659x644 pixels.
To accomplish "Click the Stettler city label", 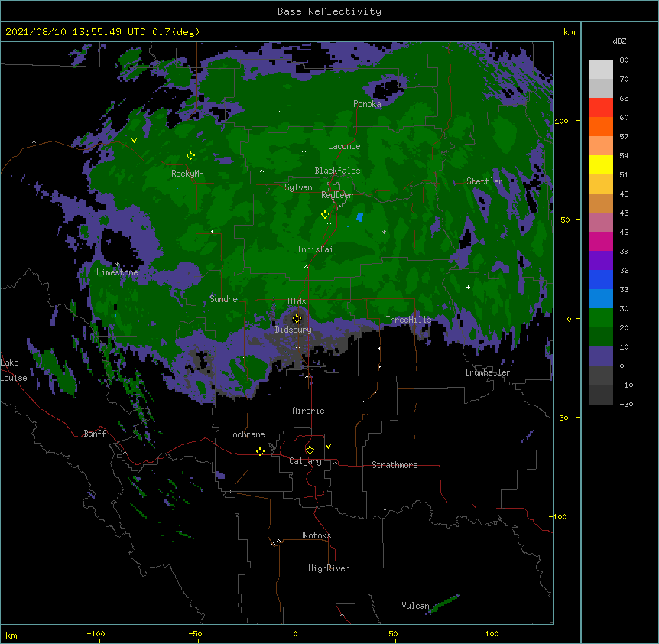I will (x=485, y=181).
